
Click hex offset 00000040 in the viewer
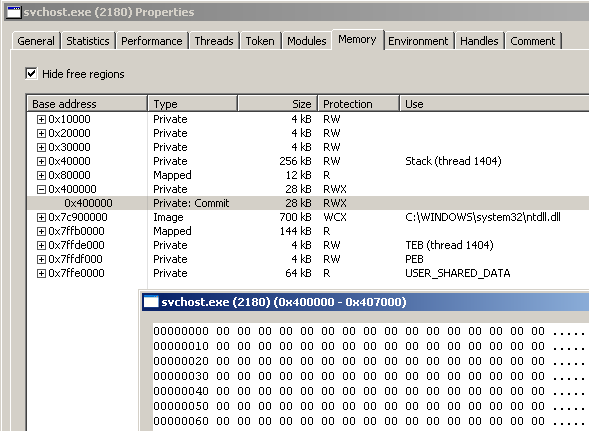coord(181,391)
